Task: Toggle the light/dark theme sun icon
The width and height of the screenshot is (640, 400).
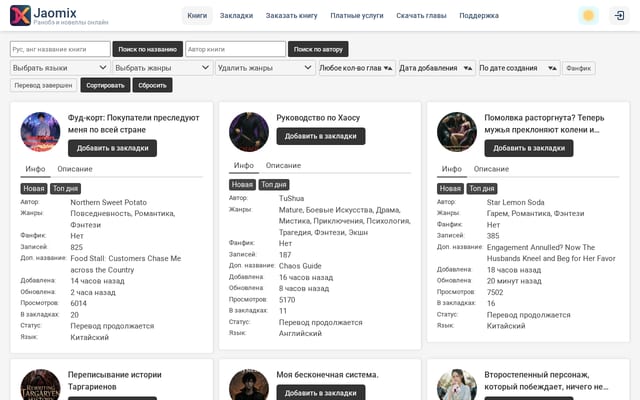Action: (x=588, y=16)
